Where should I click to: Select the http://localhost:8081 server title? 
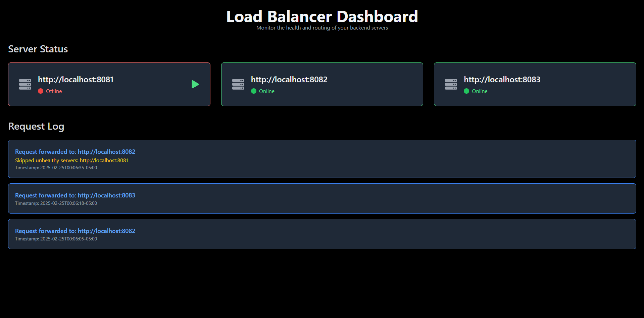pyautogui.click(x=76, y=80)
